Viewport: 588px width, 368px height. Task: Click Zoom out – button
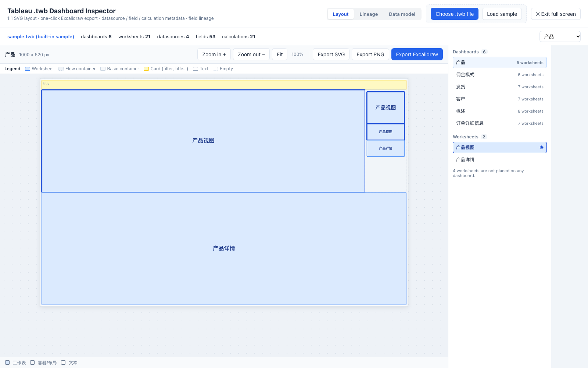[x=251, y=54]
